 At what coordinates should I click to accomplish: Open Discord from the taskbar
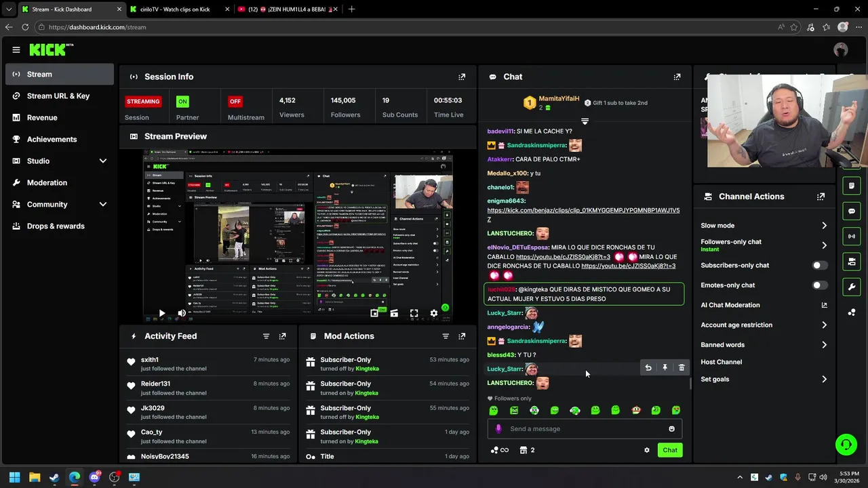pos(94,477)
